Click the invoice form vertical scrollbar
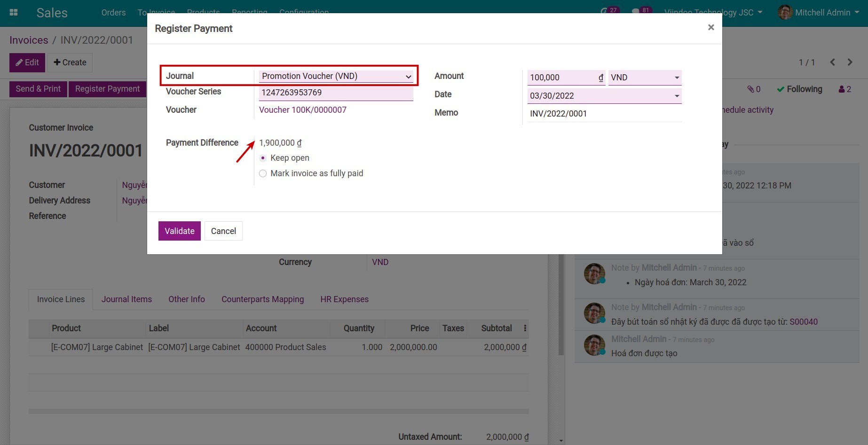The height and width of the screenshot is (445, 868). (x=561, y=305)
